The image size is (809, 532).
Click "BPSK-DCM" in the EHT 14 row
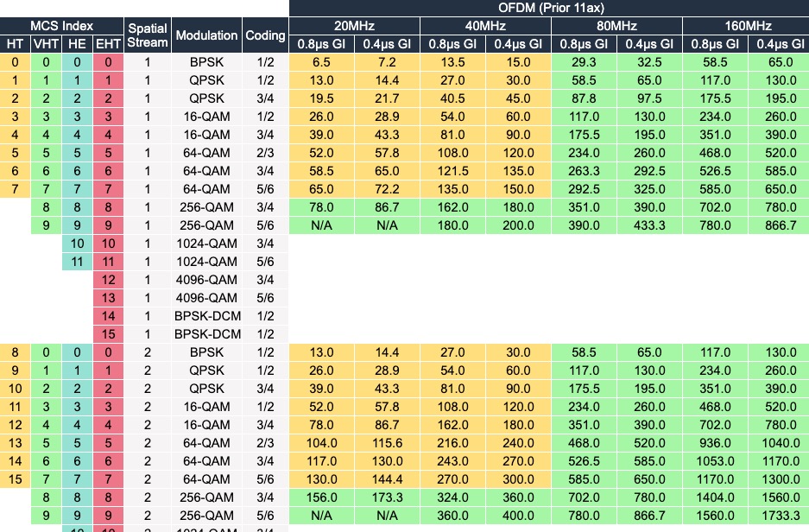(x=206, y=316)
